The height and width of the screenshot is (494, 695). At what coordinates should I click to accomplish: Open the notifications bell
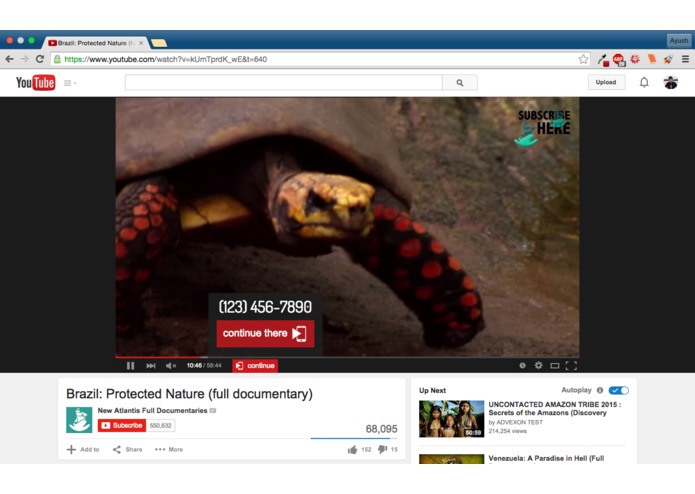644,82
